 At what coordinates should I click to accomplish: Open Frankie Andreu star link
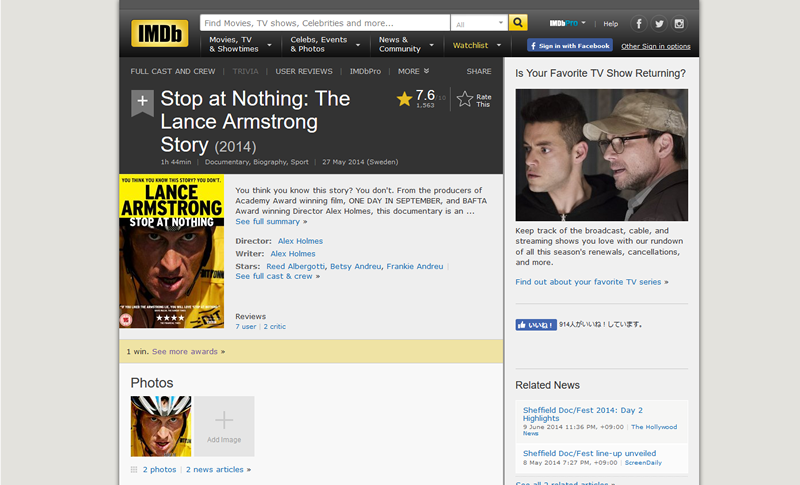click(415, 266)
